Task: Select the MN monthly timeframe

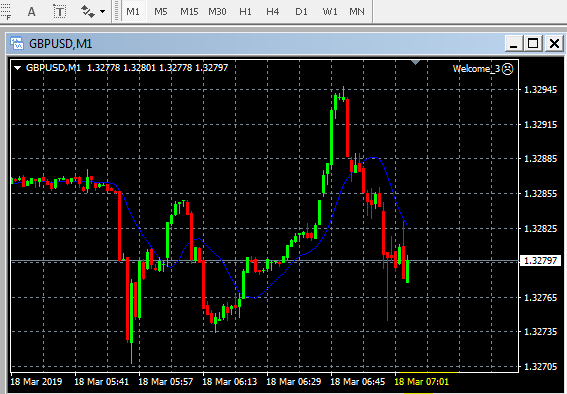Action: [357, 12]
